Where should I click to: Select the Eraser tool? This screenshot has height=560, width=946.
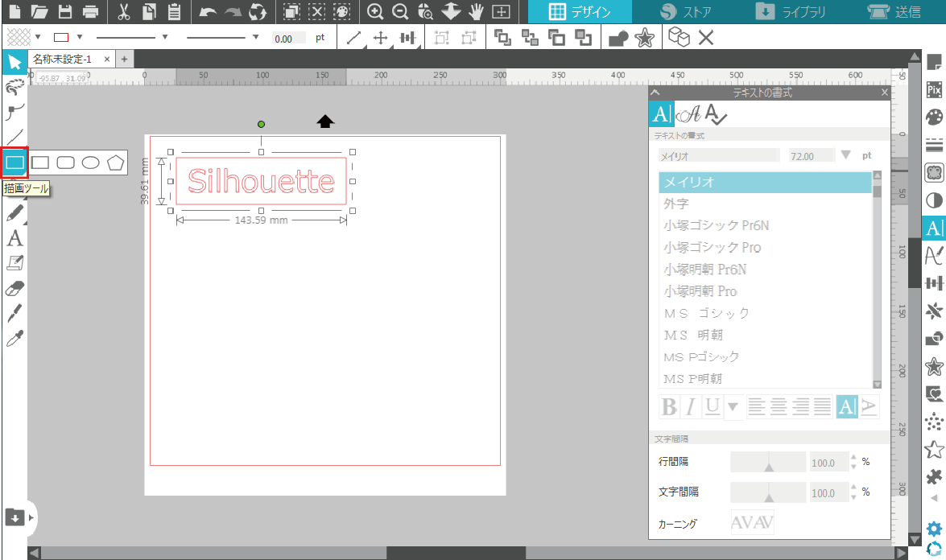pos(14,288)
